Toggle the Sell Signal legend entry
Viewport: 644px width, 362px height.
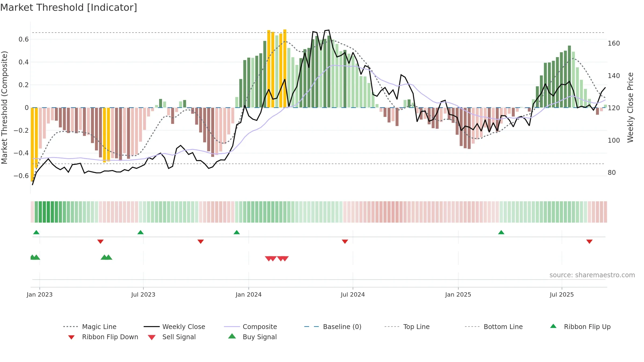(x=172, y=337)
